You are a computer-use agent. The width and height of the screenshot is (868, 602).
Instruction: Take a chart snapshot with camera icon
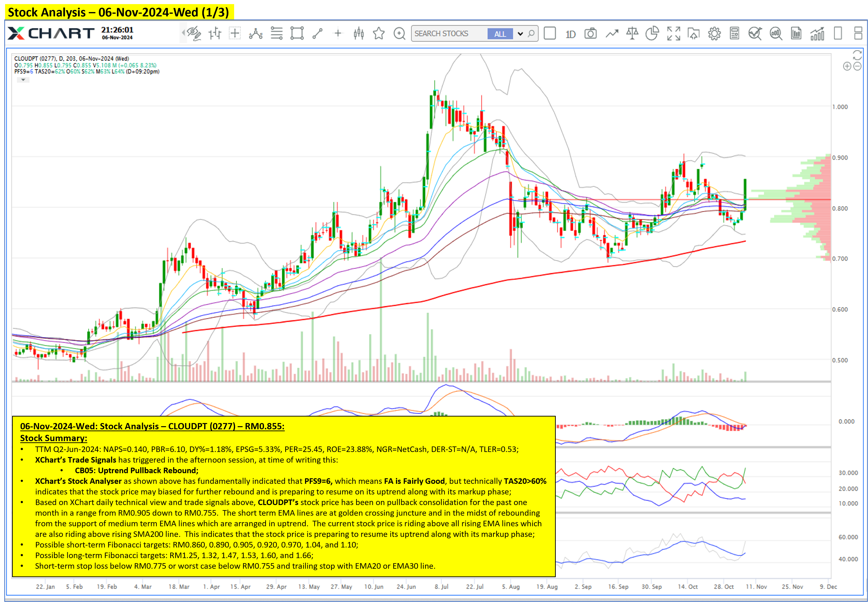tap(590, 34)
